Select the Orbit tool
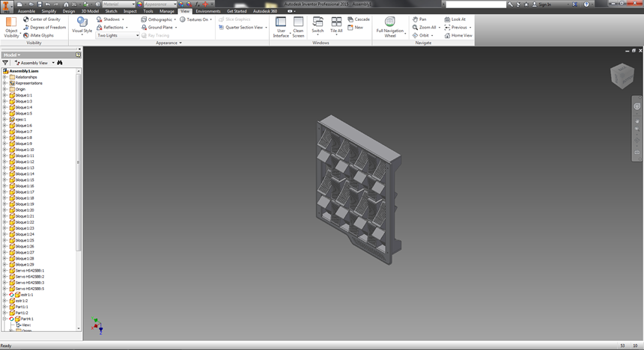The image size is (644, 350). (x=421, y=35)
